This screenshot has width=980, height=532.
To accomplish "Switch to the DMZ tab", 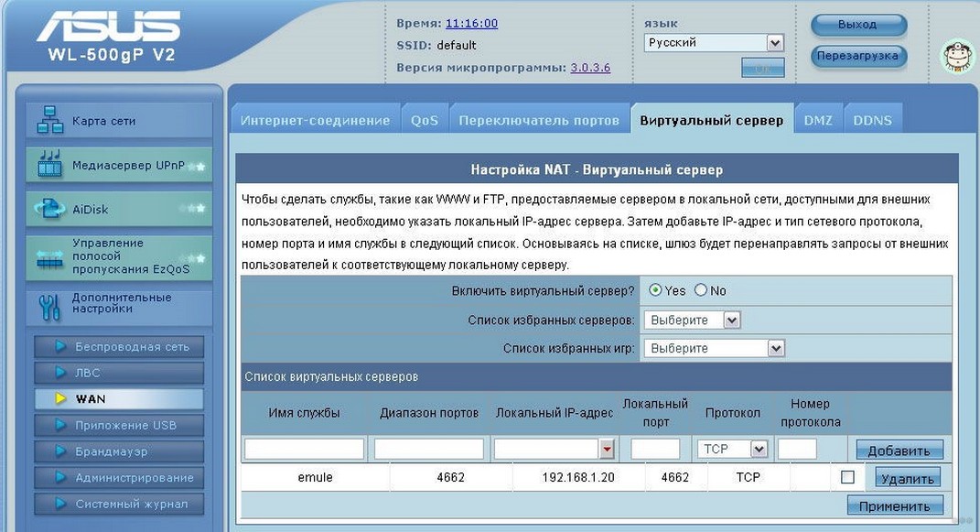I will coord(817,121).
